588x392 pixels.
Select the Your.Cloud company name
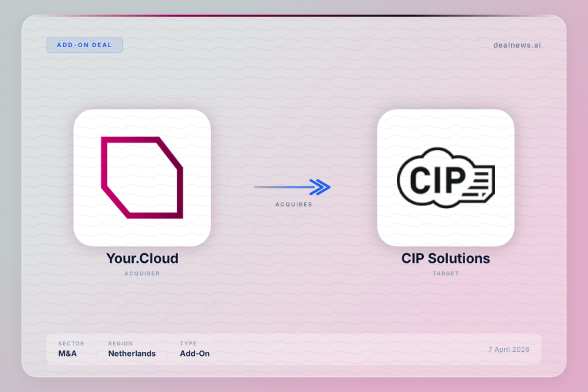(x=142, y=258)
